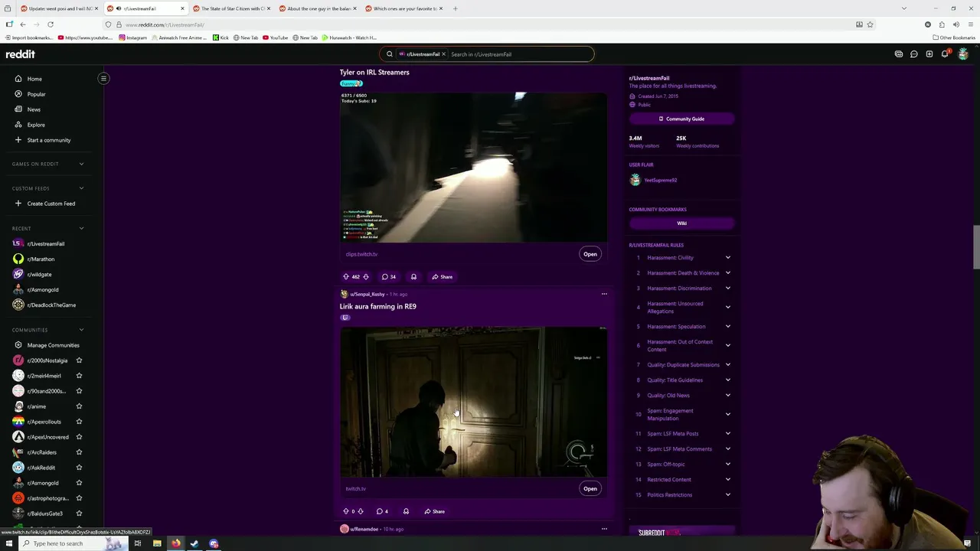
Task: Give award to Lirik aura farming post
Action: point(406,511)
